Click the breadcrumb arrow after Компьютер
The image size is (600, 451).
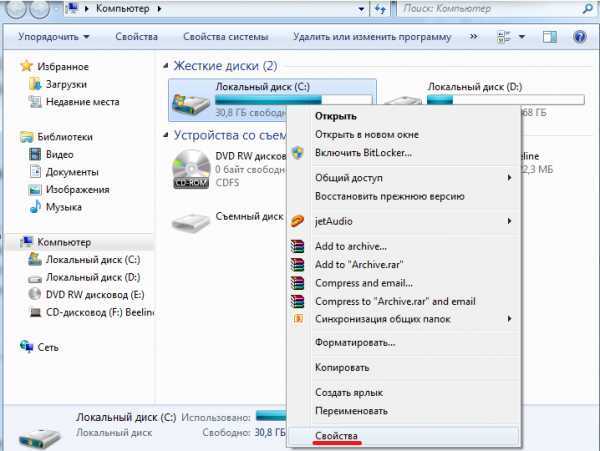(159, 8)
